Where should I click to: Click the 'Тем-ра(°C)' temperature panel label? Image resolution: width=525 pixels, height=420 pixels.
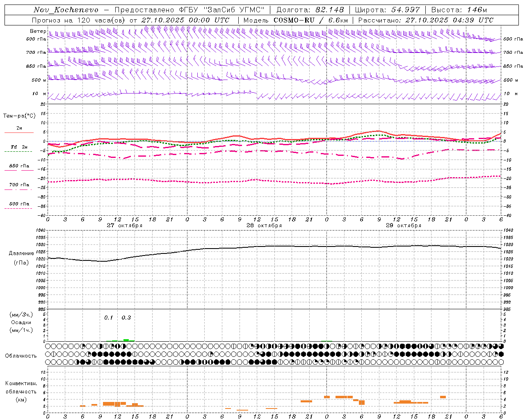click(19, 116)
